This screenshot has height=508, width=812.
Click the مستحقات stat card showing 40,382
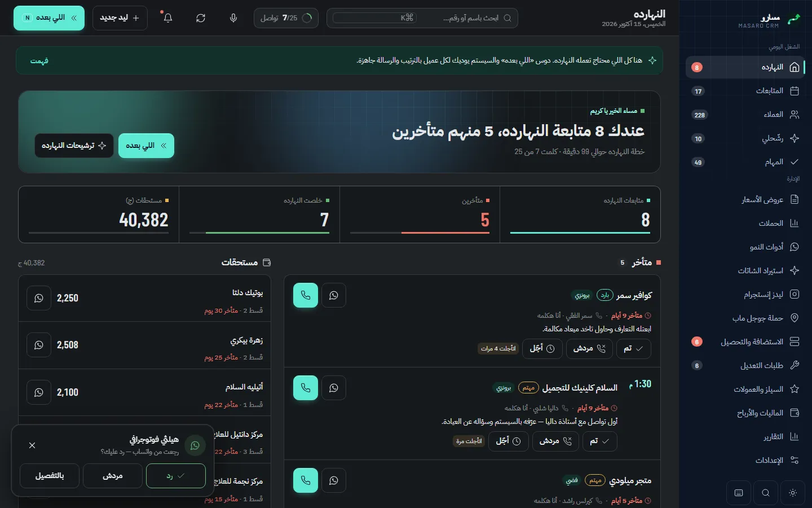click(x=99, y=214)
